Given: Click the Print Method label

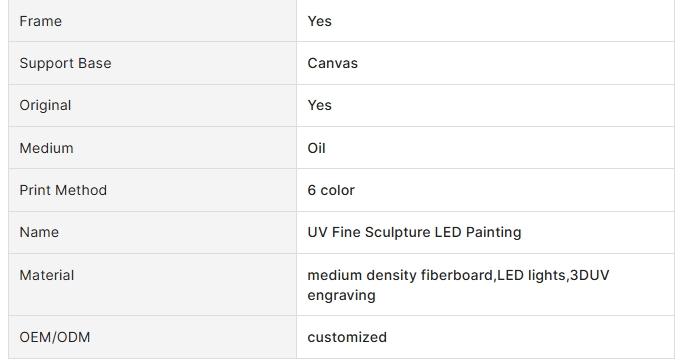Looking at the screenshot, I should coord(63,190).
